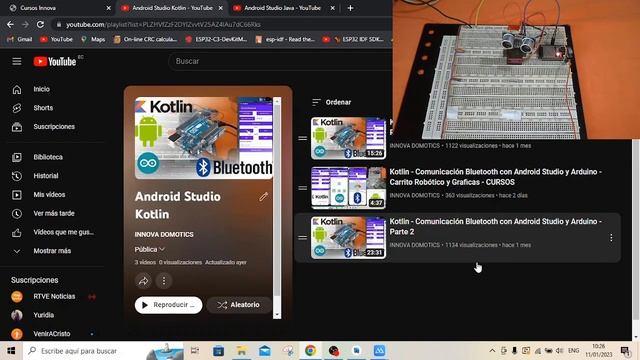Open playlist more options three-dot menu
This screenshot has height=360, width=640.
point(164,281)
